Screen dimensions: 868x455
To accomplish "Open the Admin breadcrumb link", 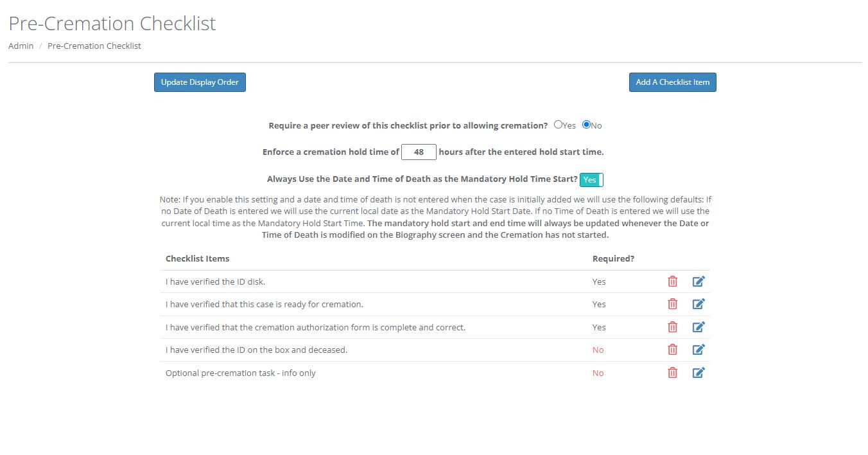I will (20, 46).
